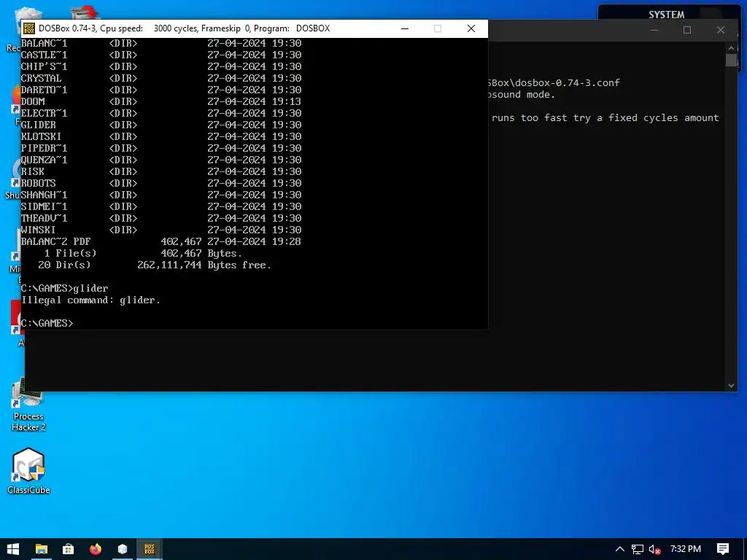
Task: Minimize the DOSBox window
Action: click(x=405, y=28)
